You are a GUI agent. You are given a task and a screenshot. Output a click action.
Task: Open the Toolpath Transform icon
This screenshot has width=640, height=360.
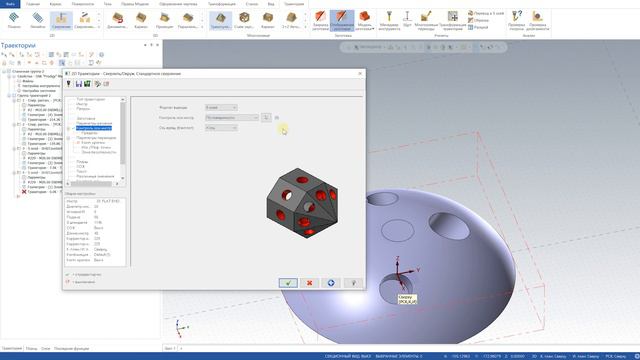click(453, 20)
